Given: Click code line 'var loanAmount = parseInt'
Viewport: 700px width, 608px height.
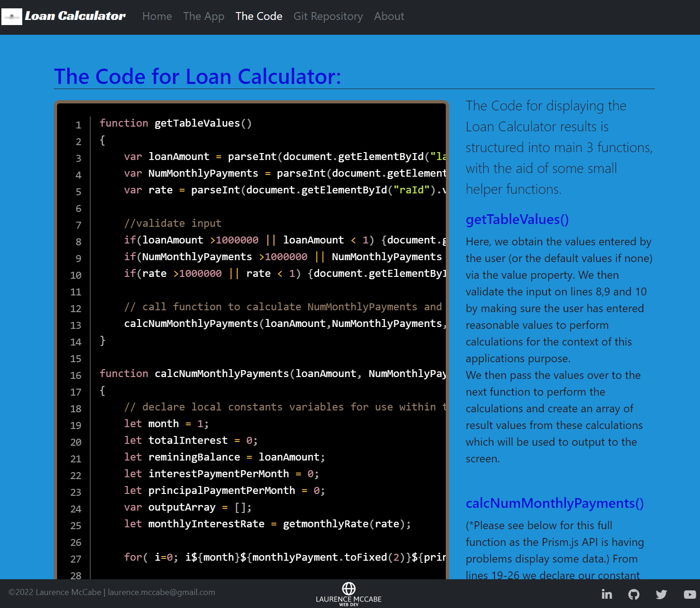Looking at the screenshot, I should (285, 157).
